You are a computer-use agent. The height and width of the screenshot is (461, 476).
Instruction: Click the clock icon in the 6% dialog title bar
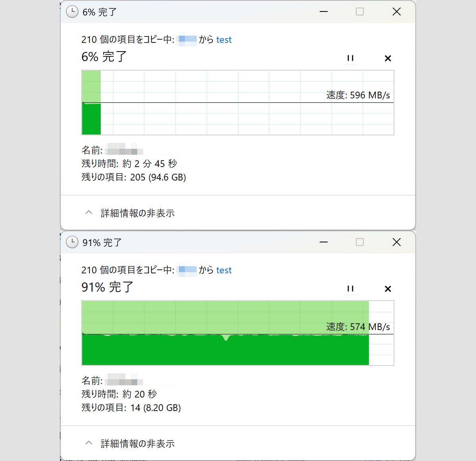(x=72, y=12)
